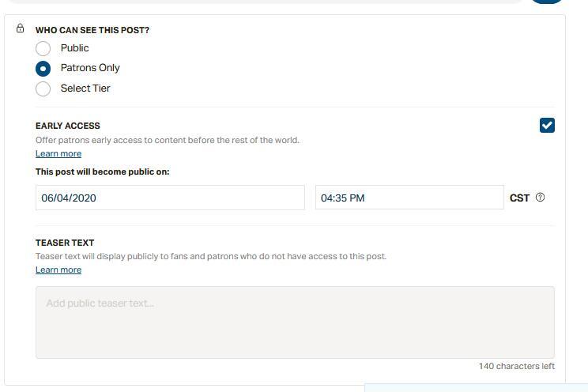Click the 'Early Access' section heading
Screen dimensions: 588x392
coord(68,126)
